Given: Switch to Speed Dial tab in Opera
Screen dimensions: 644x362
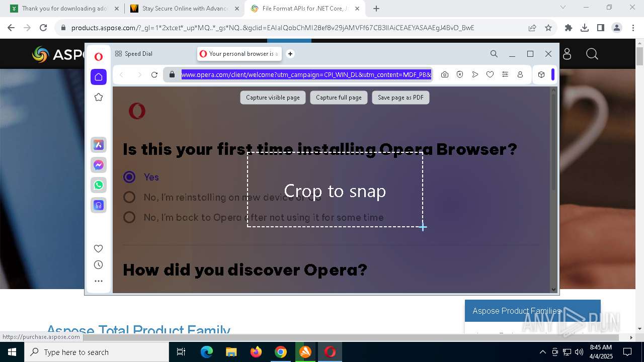Looking at the screenshot, I should [x=134, y=54].
